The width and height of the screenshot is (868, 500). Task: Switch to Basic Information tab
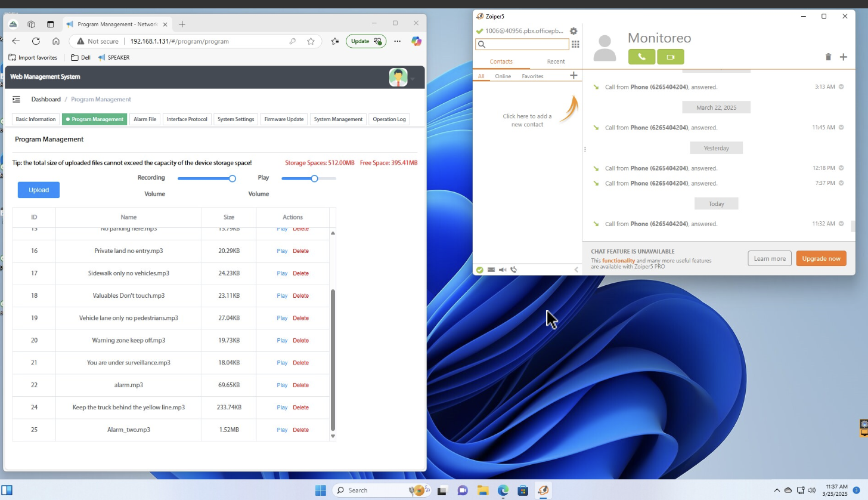(x=36, y=119)
